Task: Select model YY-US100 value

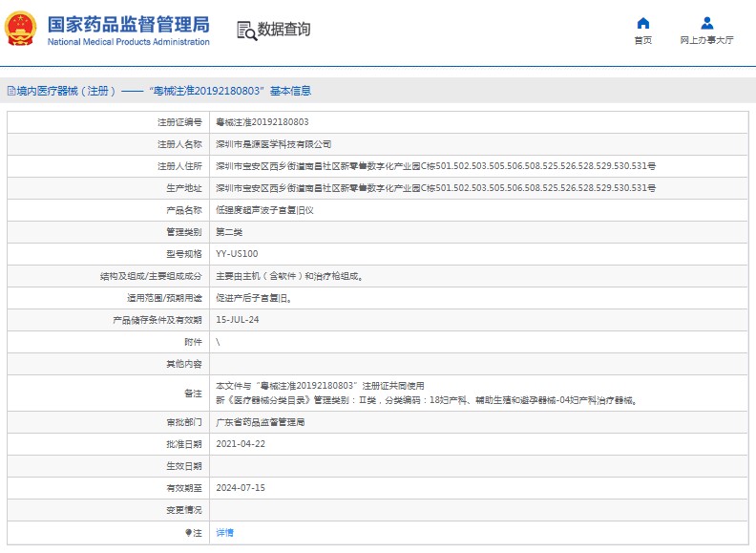Action: point(237,254)
